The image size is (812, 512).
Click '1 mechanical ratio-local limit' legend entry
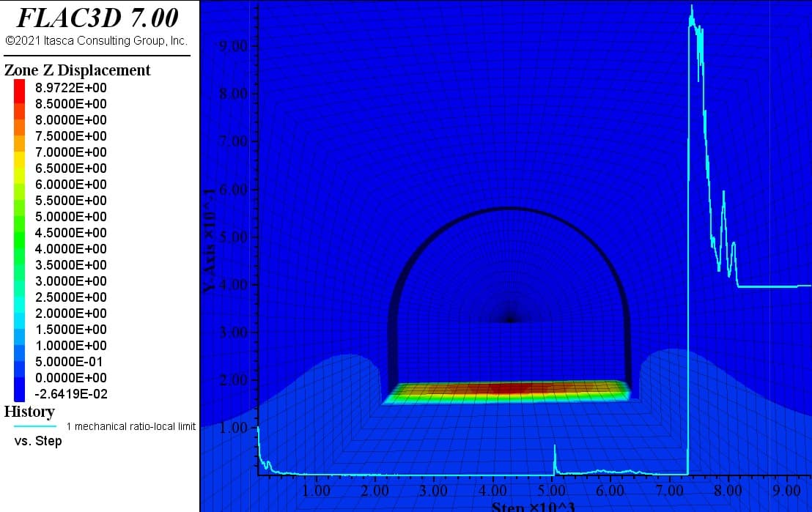tap(131, 426)
